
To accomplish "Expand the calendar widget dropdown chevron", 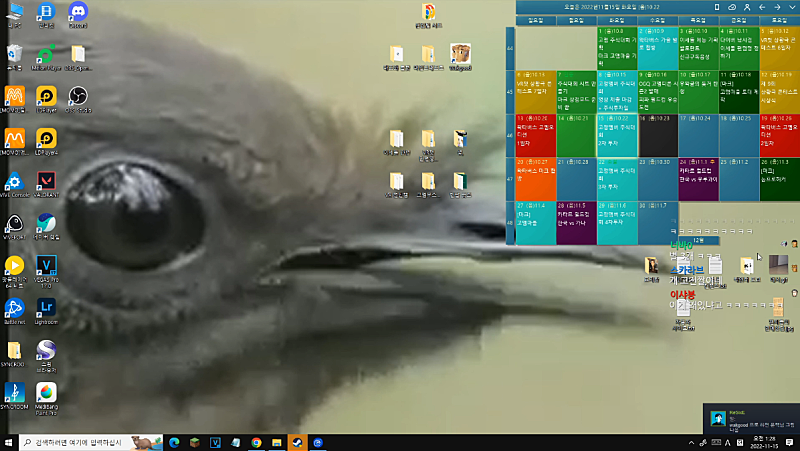I will (790, 7).
